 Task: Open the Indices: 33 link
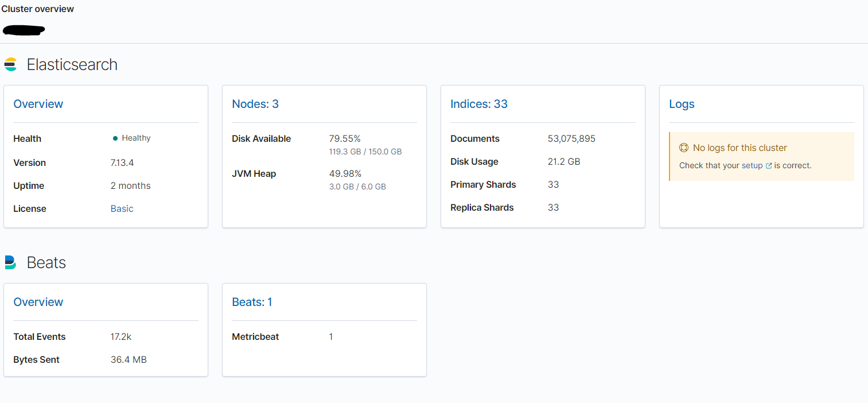coord(479,104)
